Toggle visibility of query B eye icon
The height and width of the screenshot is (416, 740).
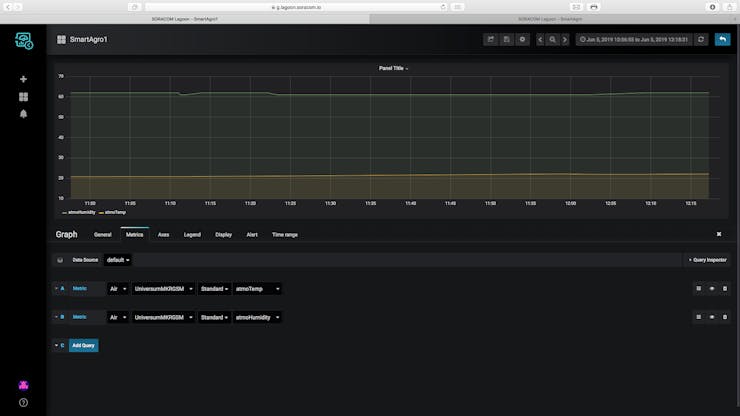(711, 317)
